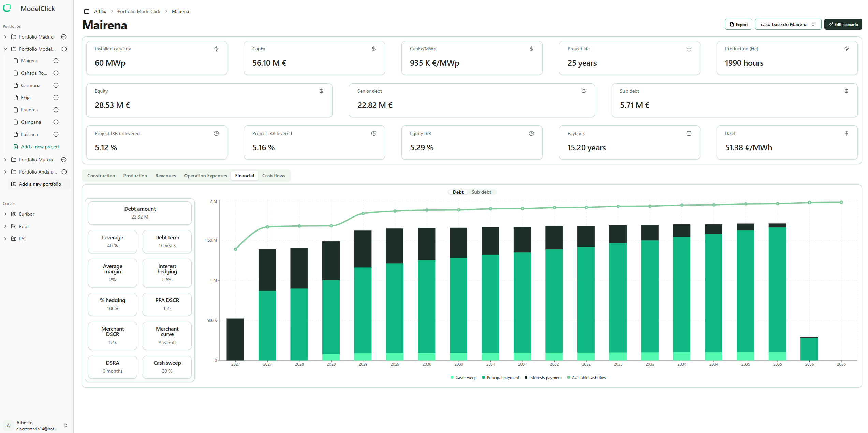This screenshot has width=868, height=433.
Task: Toggle Interests payment series in legend
Action: [x=545, y=378]
